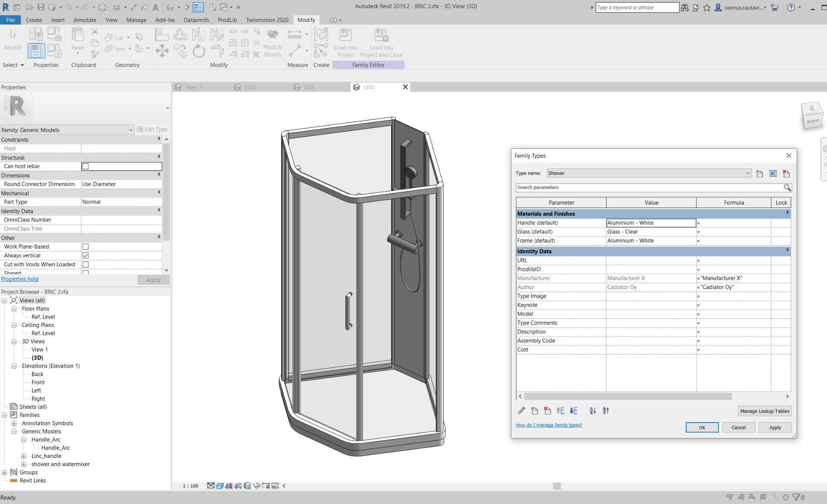The width and height of the screenshot is (827, 504).
Task: Click the Delete Parameter icon below the table
Action: pyautogui.click(x=547, y=411)
